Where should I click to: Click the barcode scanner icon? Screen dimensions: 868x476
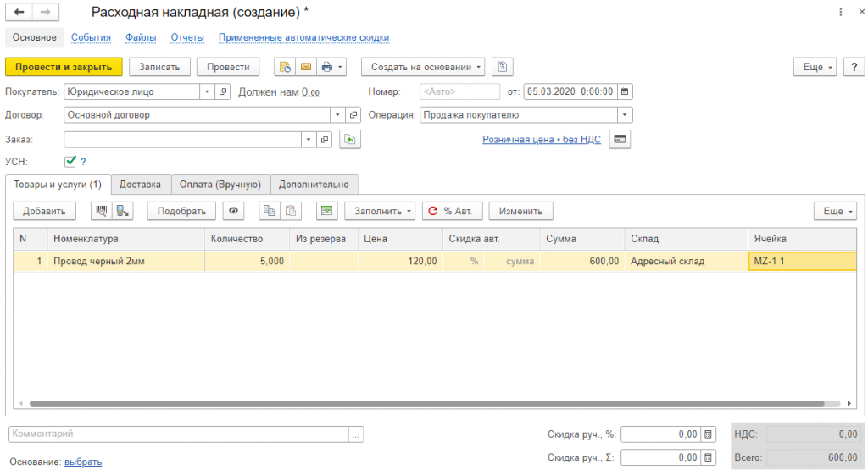tap(102, 211)
